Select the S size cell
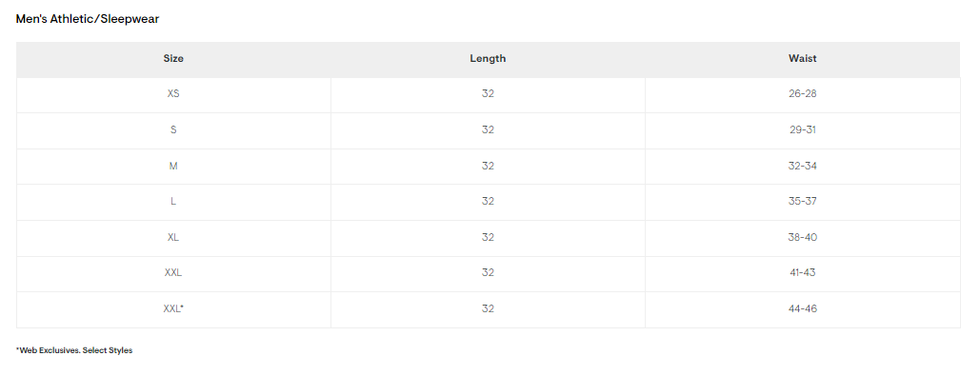The height and width of the screenshot is (376, 980). point(173,130)
